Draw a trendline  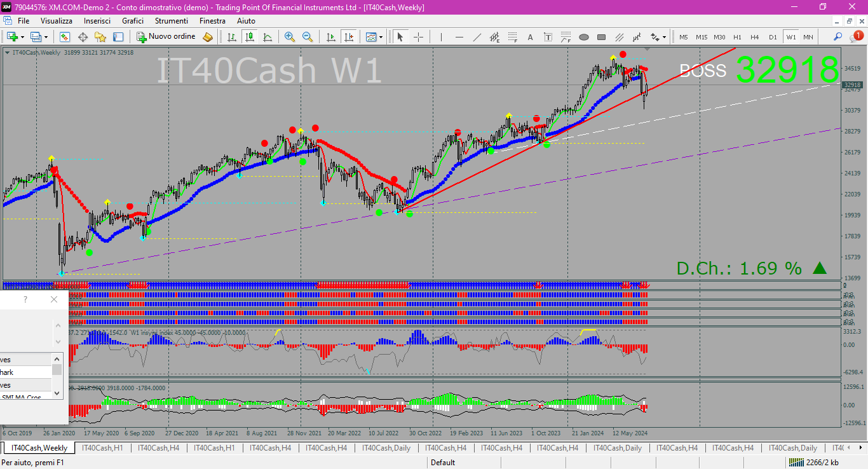pos(477,37)
